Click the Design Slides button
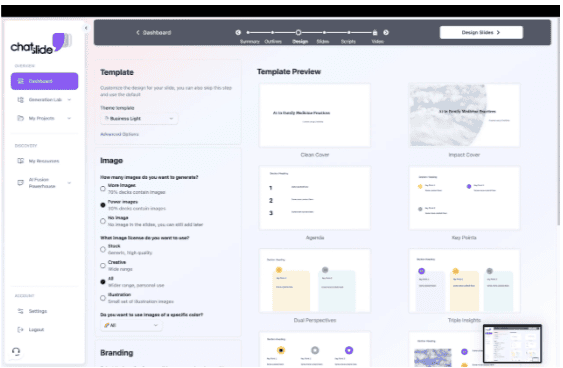 pos(481,33)
